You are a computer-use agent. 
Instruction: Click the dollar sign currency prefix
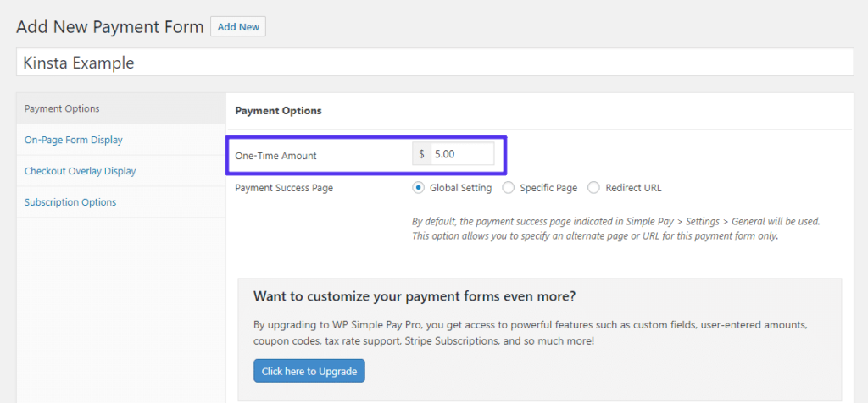[421, 156]
